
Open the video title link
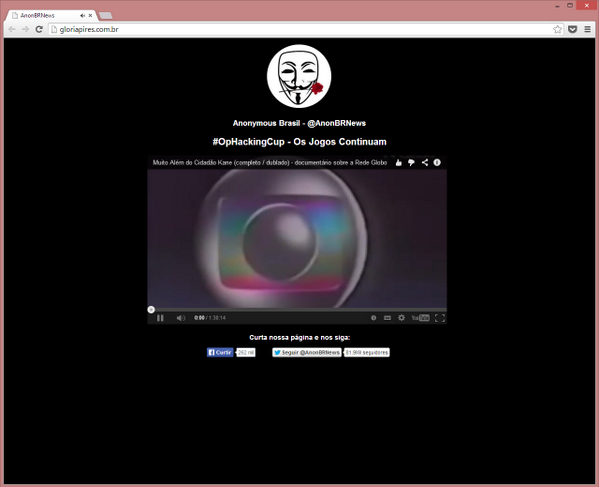(270, 163)
